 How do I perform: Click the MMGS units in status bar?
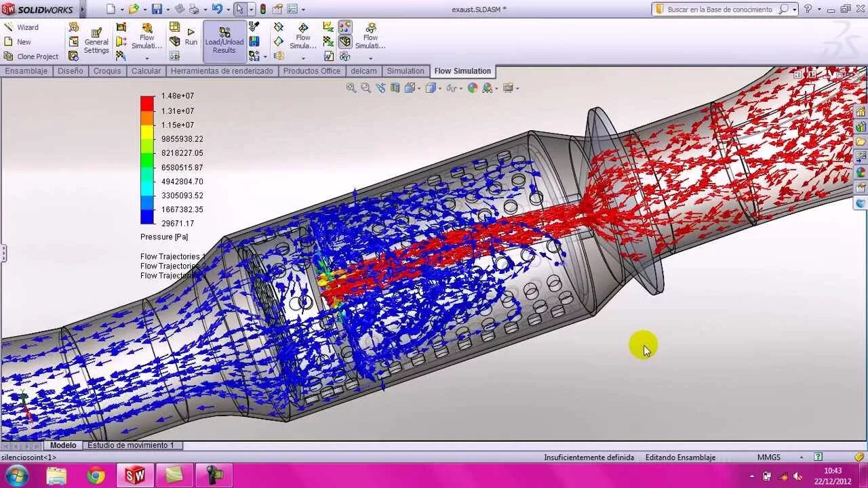[769, 457]
